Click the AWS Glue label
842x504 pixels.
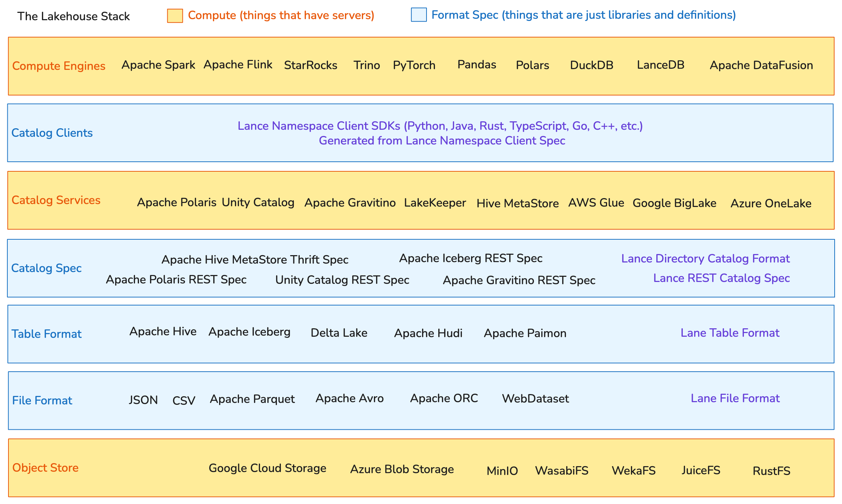(x=596, y=203)
